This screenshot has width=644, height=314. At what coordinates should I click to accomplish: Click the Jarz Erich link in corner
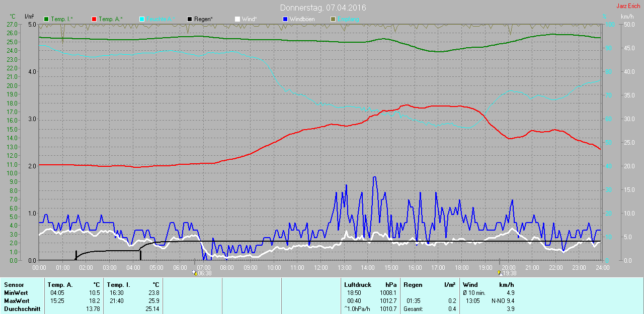point(628,6)
